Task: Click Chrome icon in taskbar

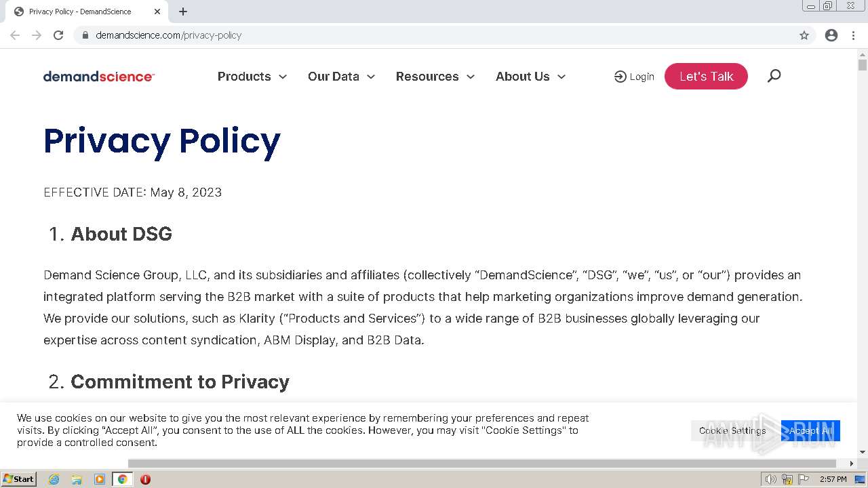Action: pyautogui.click(x=122, y=479)
